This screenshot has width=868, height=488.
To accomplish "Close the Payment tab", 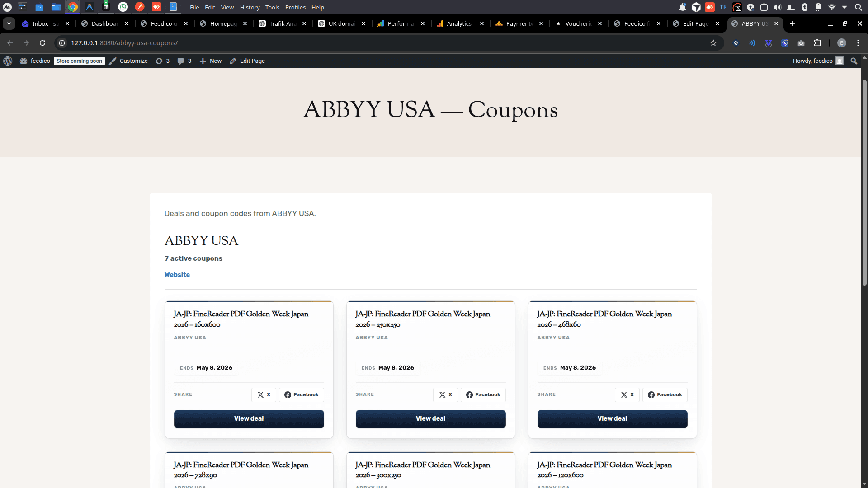I will point(541,23).
